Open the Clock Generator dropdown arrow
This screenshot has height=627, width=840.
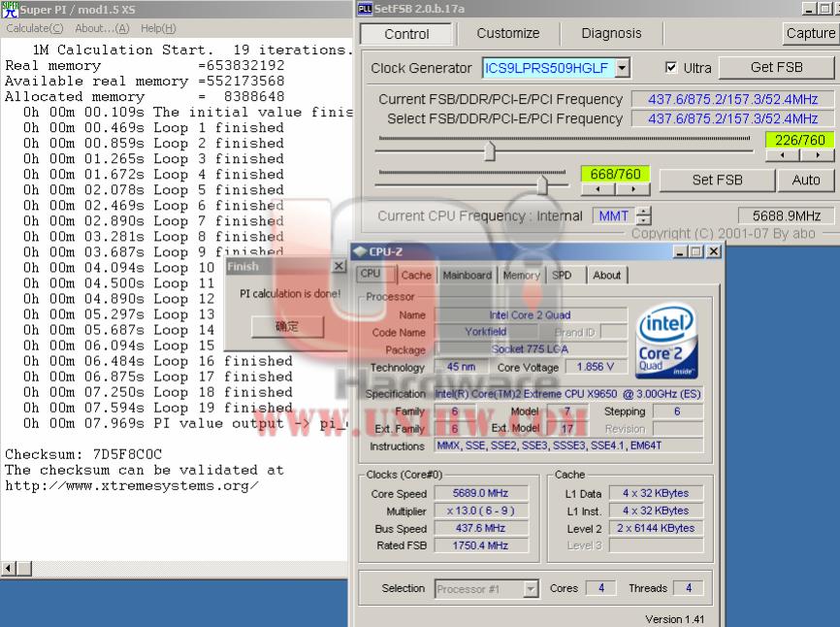click(622, 68)
